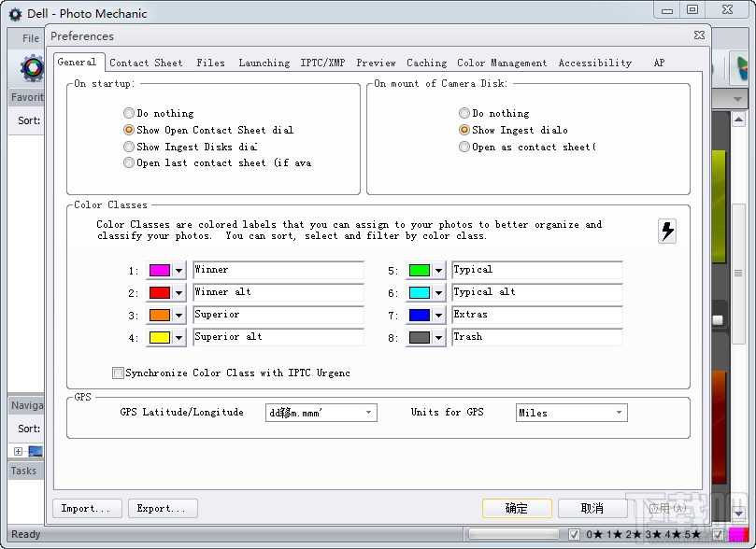This screenshot has height=549, width=756.
Task: Open the File menu in main window
Action: (31, 38)
